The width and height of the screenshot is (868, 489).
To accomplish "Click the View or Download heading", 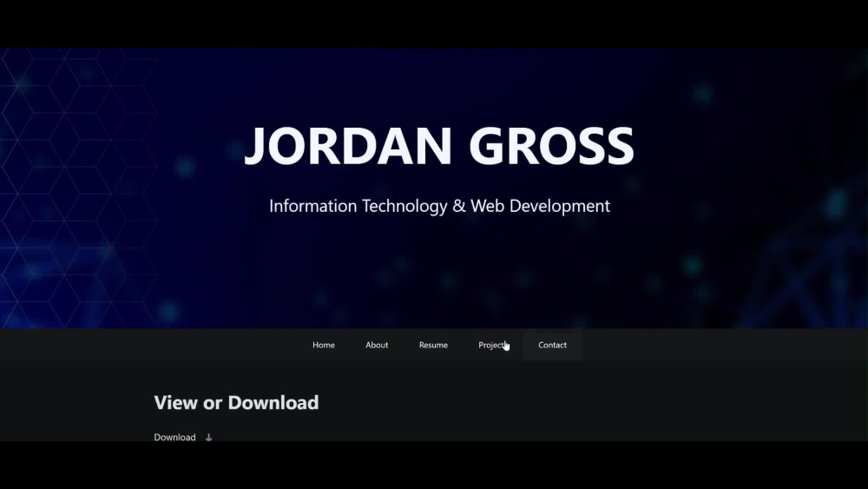I will tap(236, 403).
